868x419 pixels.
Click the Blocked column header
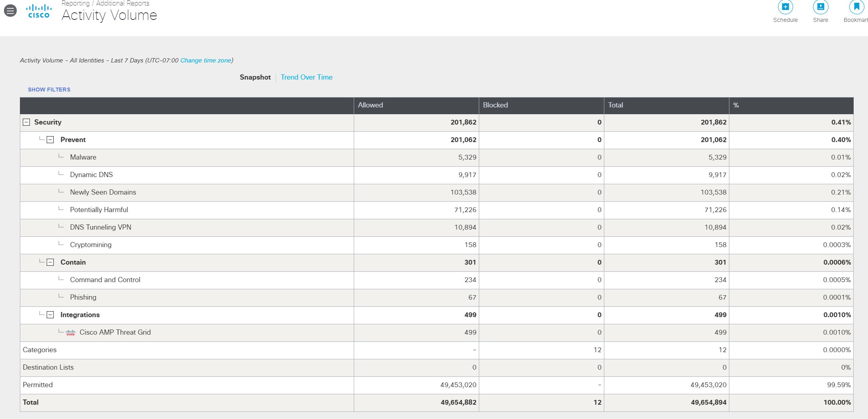[495, 105]
